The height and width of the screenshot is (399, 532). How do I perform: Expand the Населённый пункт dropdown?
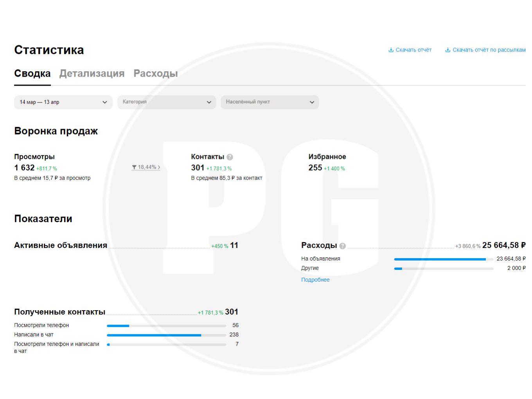[x=270, y=102]
